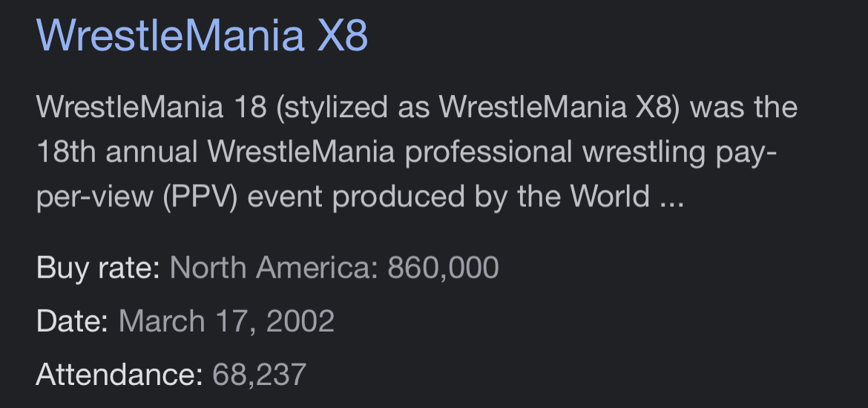Select the "March 17, 2002" date value
Screen dimensions: 868x408
226,321
